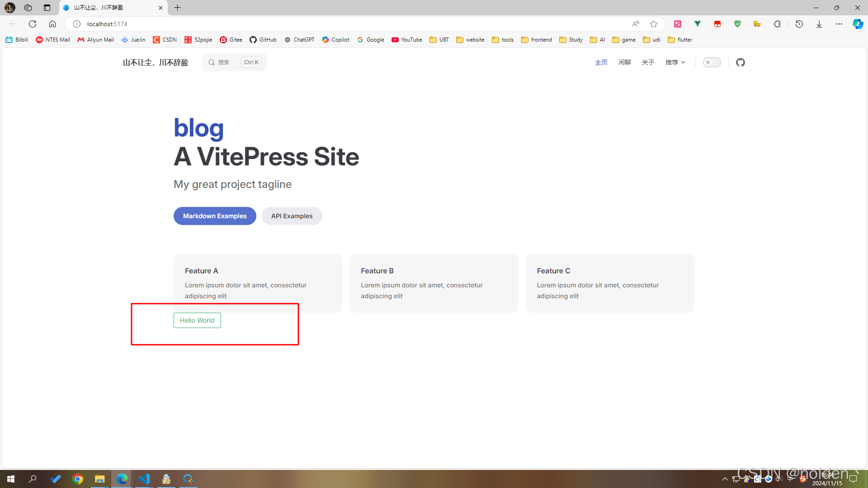Click the Hello World button
The height and width of the screenshot is (488, 868).
tap(197, 320)
